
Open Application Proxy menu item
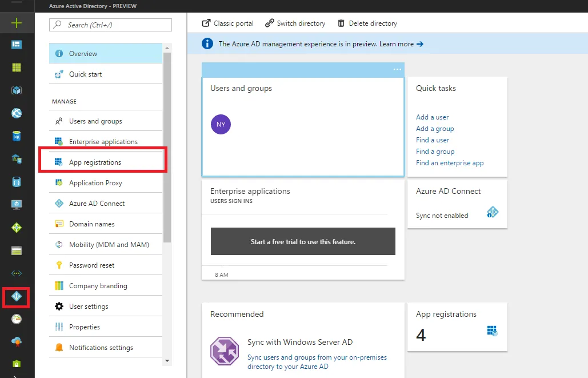click(x=106, y=183)
